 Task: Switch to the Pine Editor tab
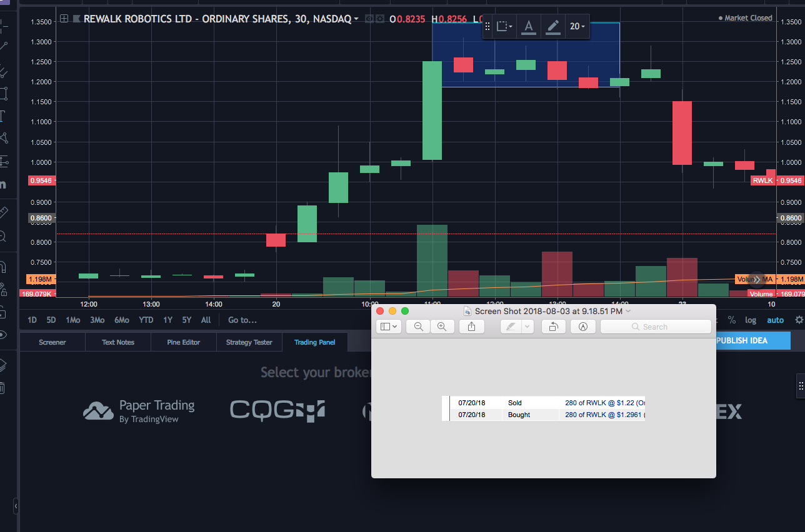(x=184, y=342)
